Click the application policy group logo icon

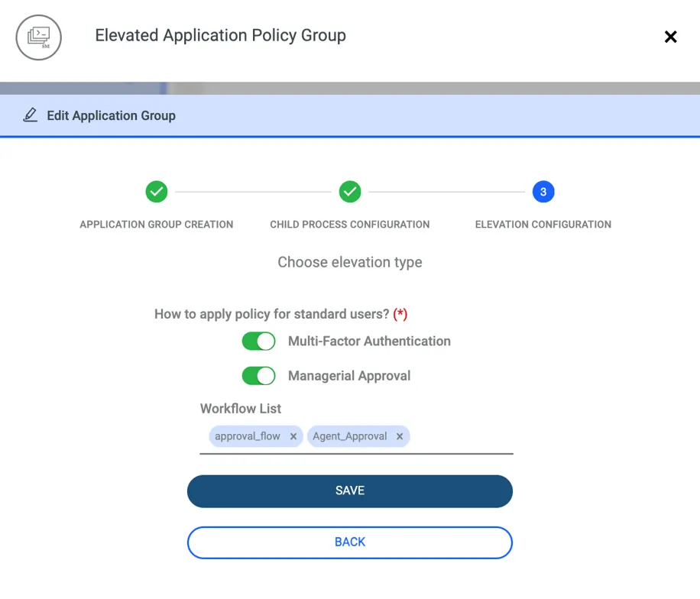(39, 37)
